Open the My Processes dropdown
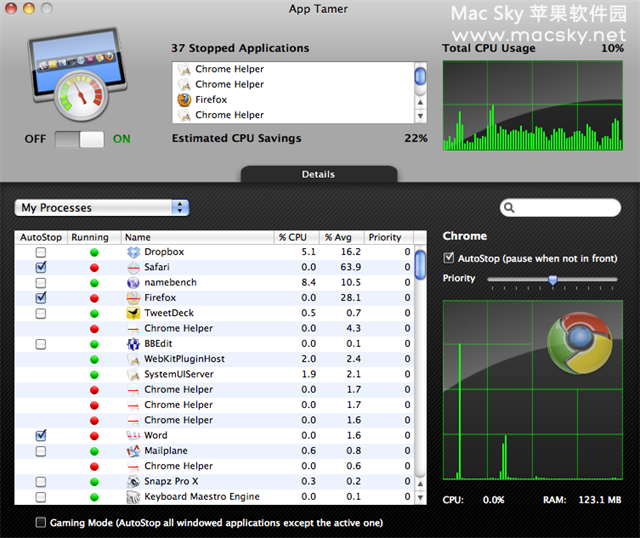Image resolution: width=640 pixels, height=538 pixels. click(102, 208)
